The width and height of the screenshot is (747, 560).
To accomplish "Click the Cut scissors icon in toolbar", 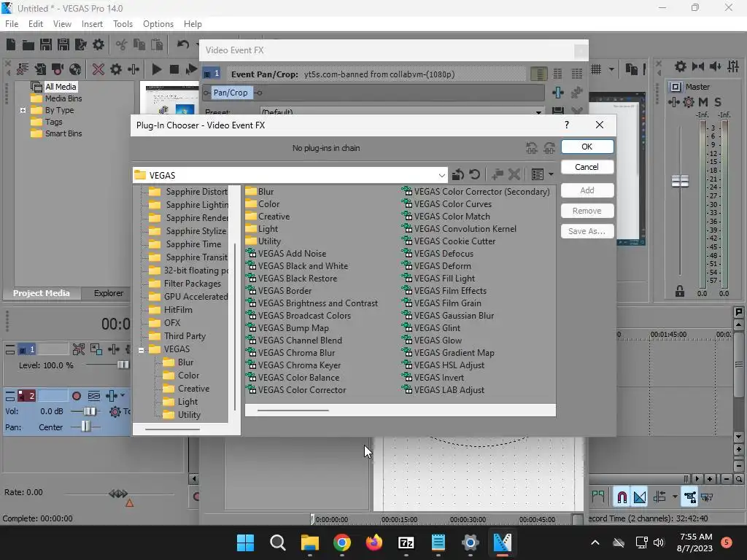I will (x=122, y=44).
